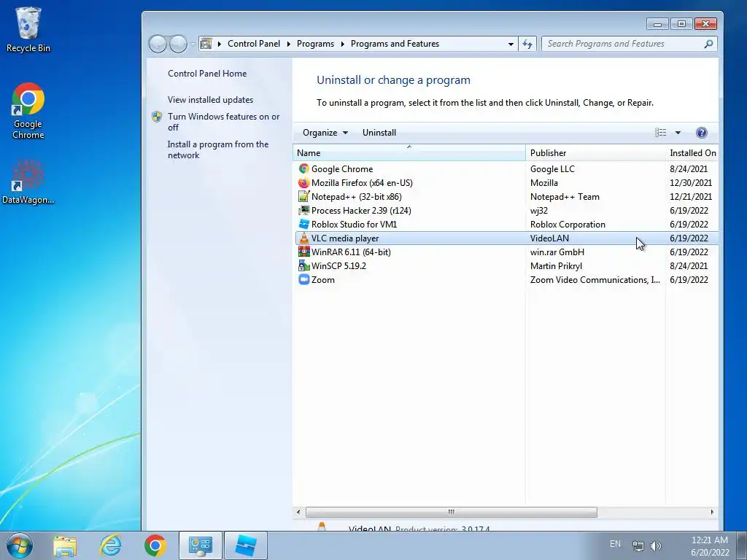Expand the arrow after Programs breadcrumb
The width and height of the screenshot is (747, 560).
(343, 44)
